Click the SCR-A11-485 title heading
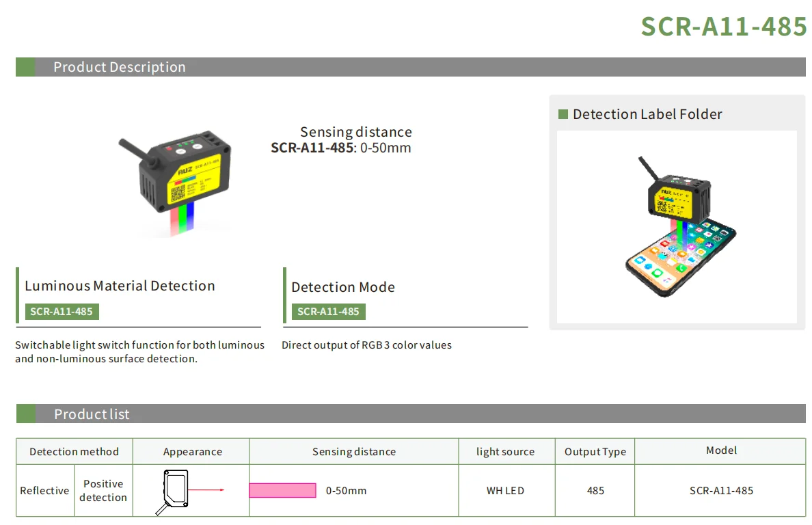The width and height of the screenshot is (812, 525). pos(723,27)
